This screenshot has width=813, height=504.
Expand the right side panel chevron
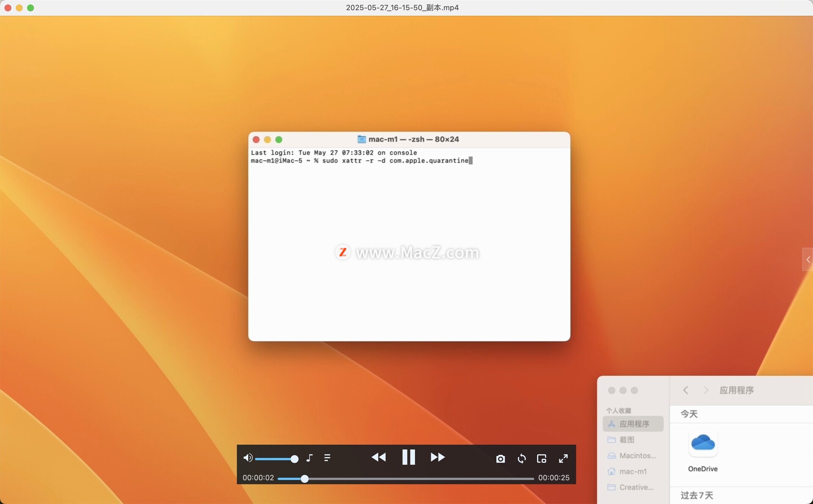(808, 259)
